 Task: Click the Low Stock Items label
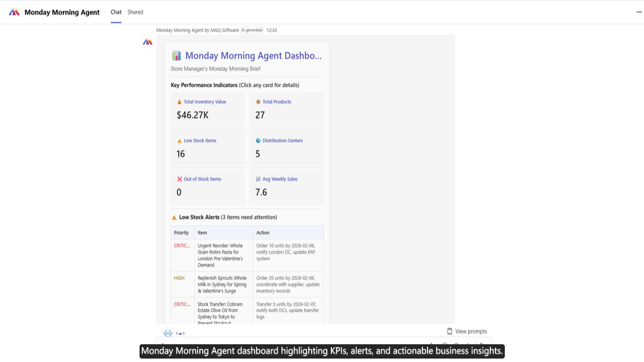(200, 140)
